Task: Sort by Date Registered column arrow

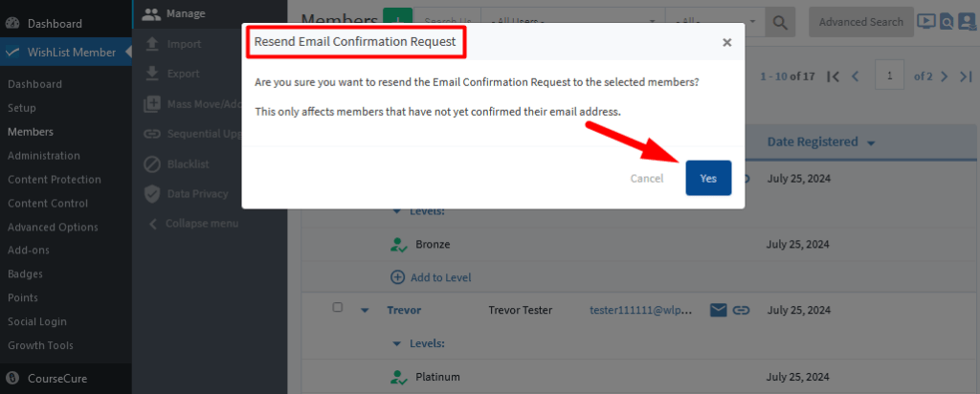Action: (871, 143)
